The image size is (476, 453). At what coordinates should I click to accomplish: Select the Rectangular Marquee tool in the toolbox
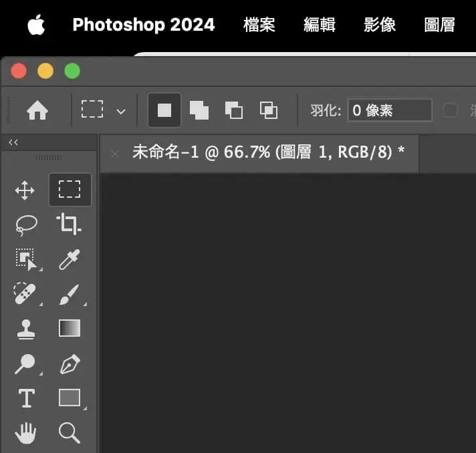[x=70, y=189]
